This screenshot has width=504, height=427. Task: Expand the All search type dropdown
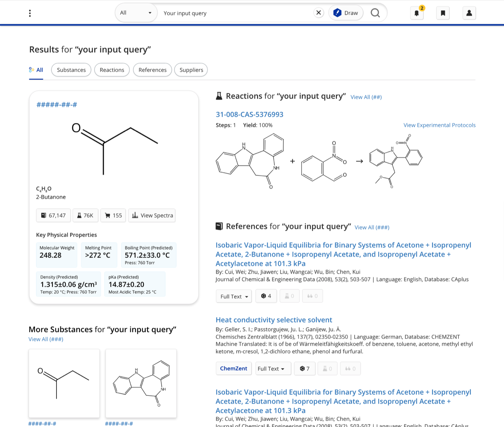[136, 13]
